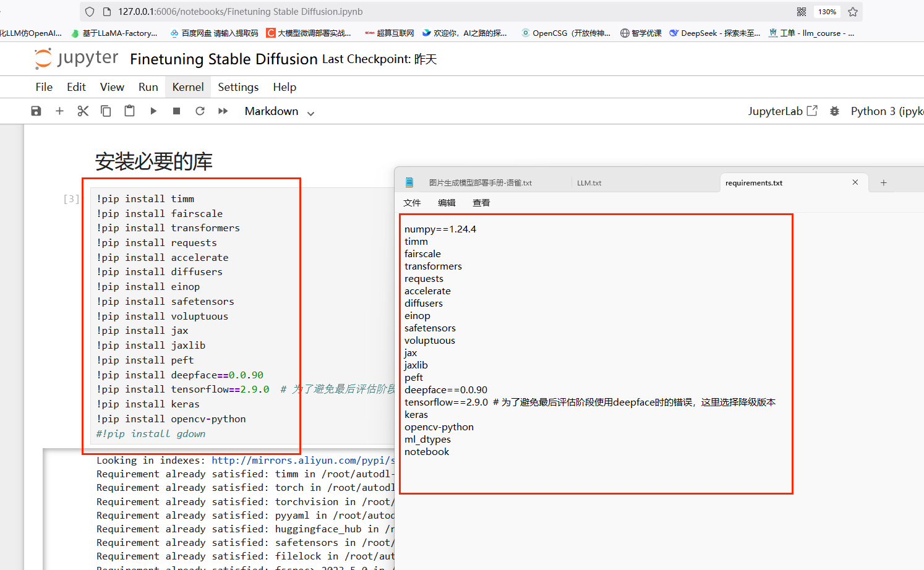Image resolution: width=924 pixels, height=570 pixels.
Task: Expand the Markdown cell type dropdown
Action: (x=280, y=111)
